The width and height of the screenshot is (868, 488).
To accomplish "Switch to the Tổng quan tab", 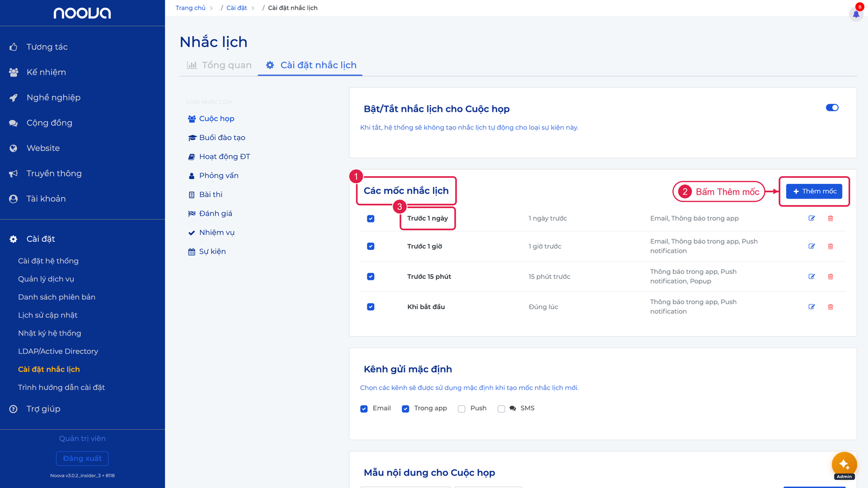I will (219, 65).
